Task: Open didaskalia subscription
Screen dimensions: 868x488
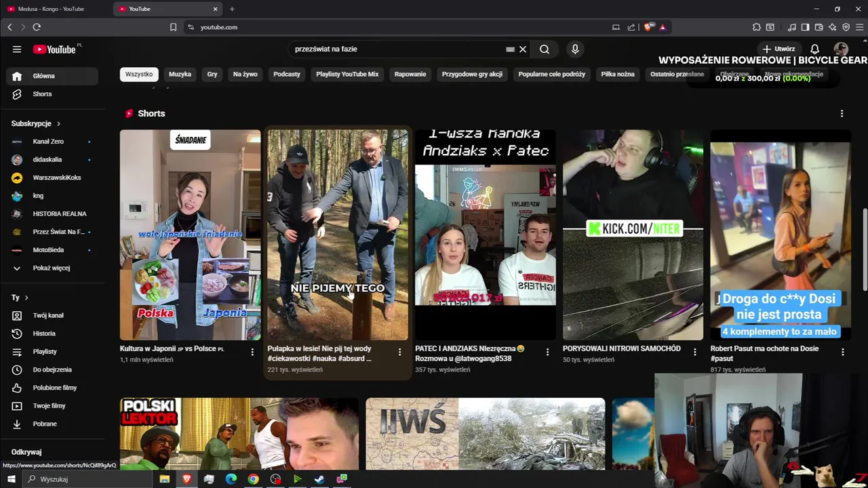Action: pos(52,159)
